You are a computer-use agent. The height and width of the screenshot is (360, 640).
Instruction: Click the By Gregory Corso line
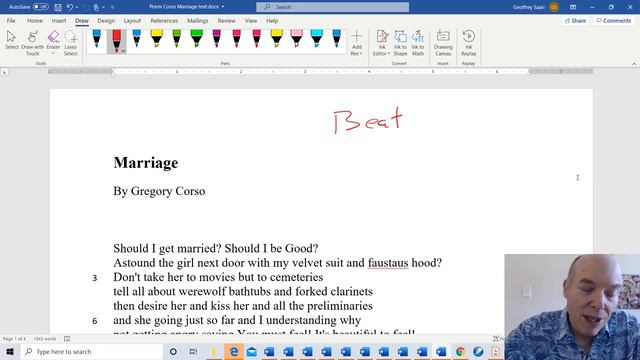[x=159, y=191]
